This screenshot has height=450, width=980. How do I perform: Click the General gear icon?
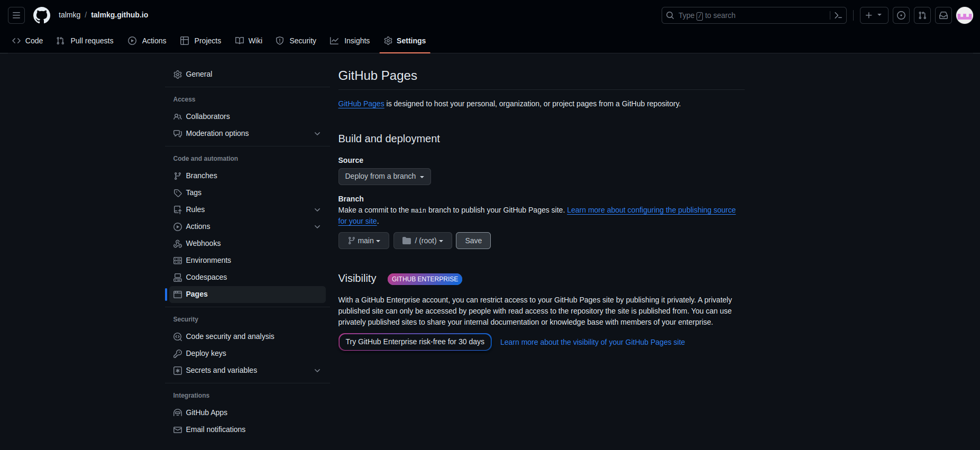click(x=178, y=75)
